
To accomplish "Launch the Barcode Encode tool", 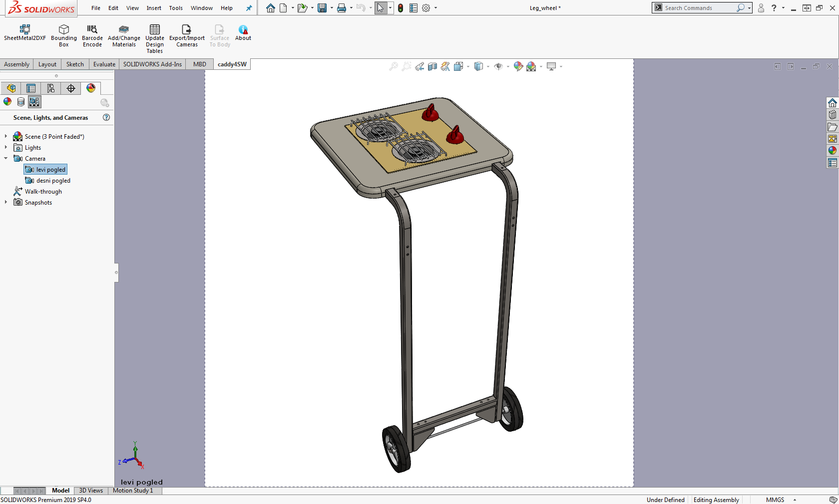I will 92,29.
